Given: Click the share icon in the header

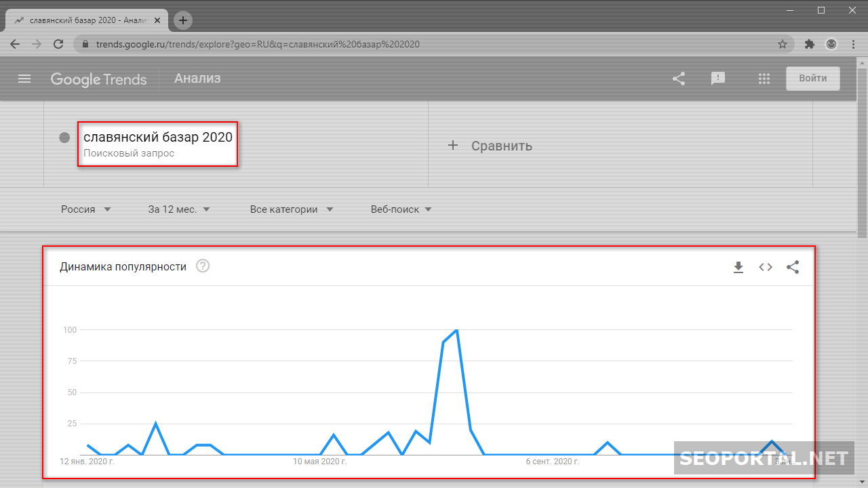Looking at the screenshot, I should (679, 79).
